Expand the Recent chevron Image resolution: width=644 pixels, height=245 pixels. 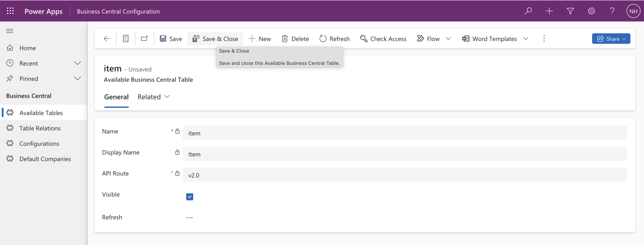(x=77, y=63)
